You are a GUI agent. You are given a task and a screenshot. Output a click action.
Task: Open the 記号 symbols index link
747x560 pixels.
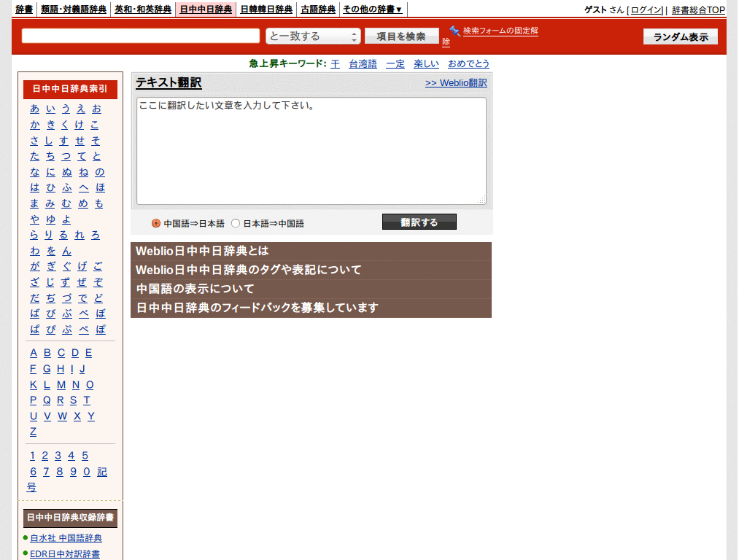coord(102,472)
